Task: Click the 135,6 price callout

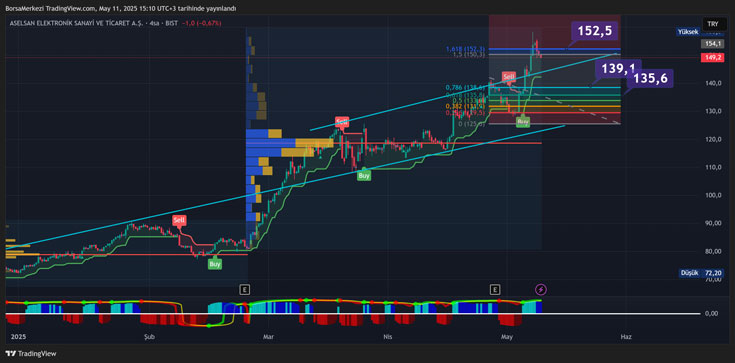Action: point(650,78)
